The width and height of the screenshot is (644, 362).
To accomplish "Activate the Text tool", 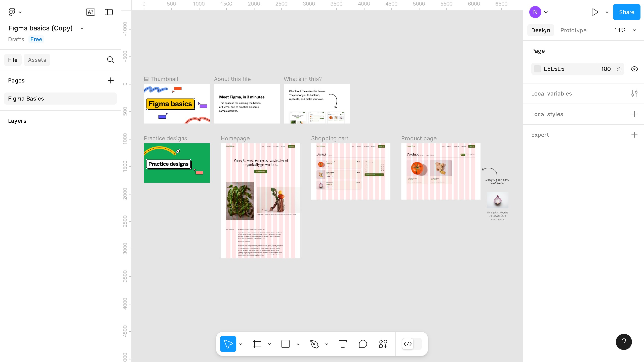I will pyautogui.click(x=343, y=344).
